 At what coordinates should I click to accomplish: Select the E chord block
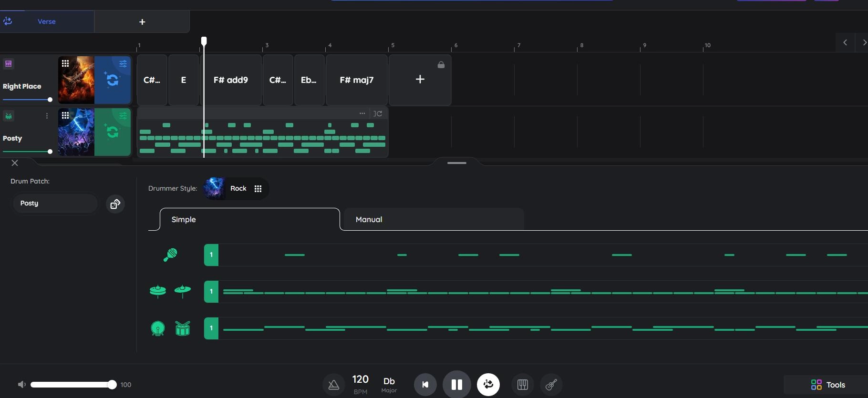click(184, 80)
